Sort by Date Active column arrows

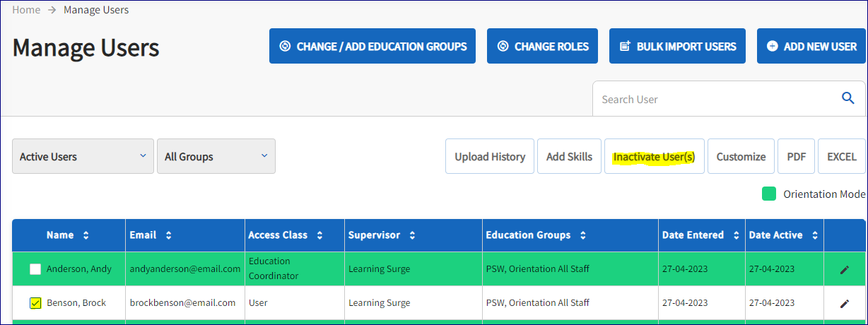[x=815, y=235]
